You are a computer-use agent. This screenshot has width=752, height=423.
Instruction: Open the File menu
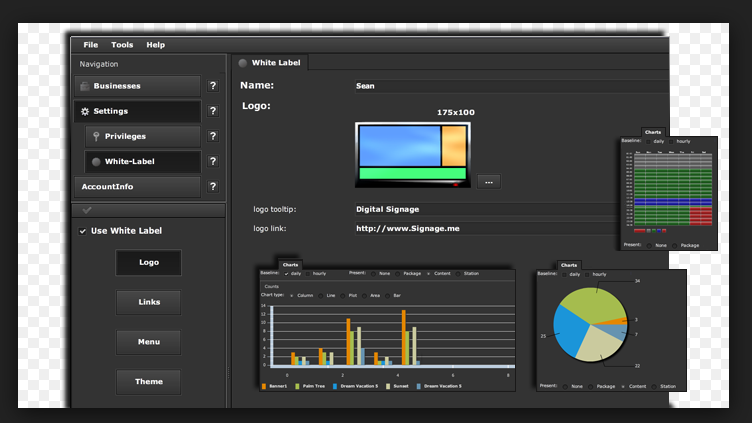(91, 45)
